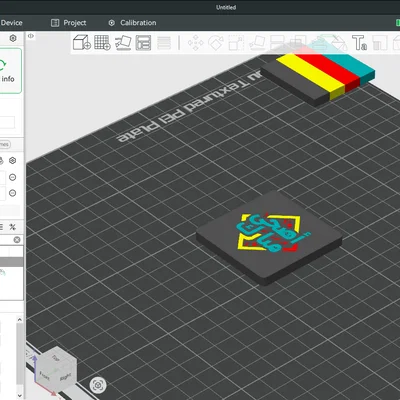Toggle the sidebar collapse eye icon
This screenshot has width=400, height=400.
pos(31,36)
